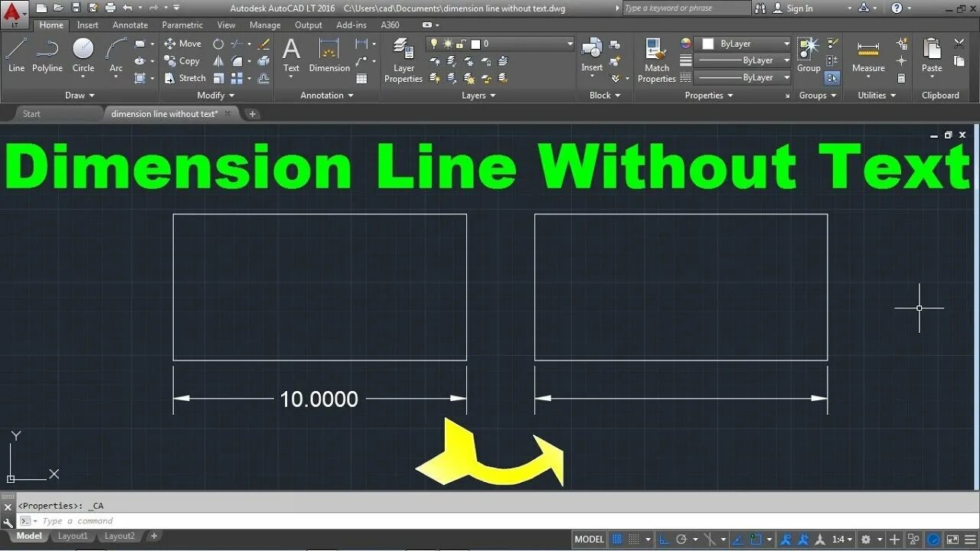The image size is (980, 551).
Task: Expand the Utilities panel
Action: tap(876, 96)
